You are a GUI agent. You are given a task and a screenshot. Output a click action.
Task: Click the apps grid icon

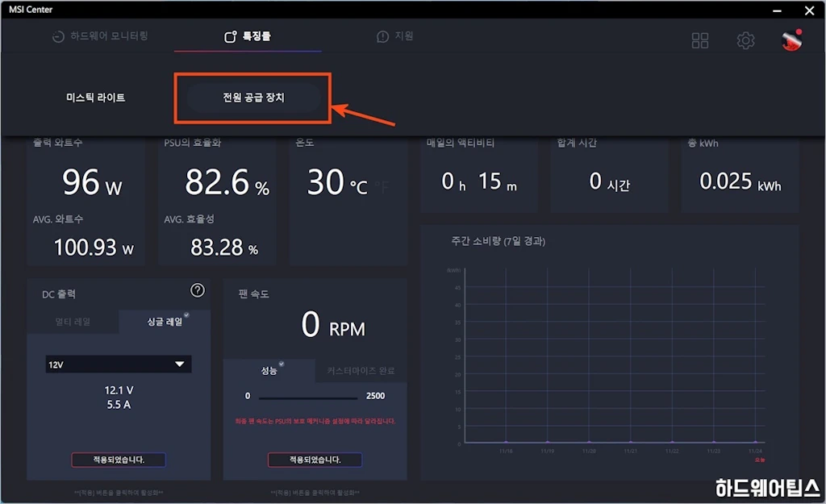click(699, 40)
